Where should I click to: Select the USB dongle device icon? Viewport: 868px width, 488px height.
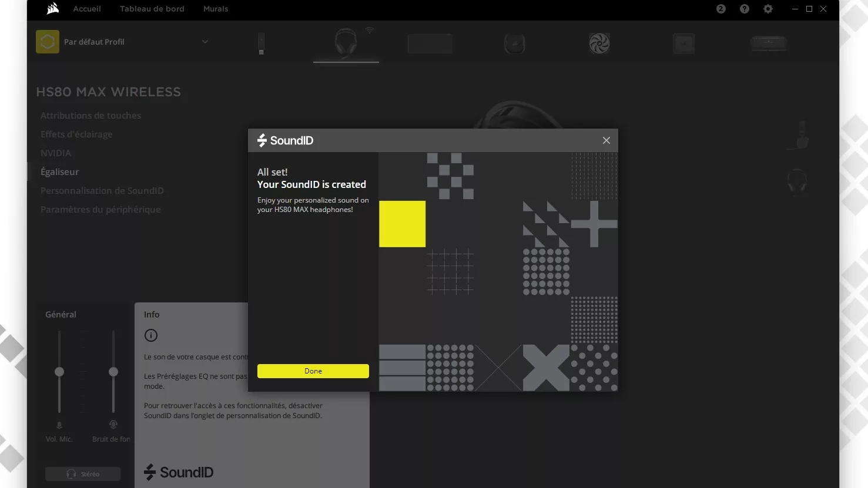point(262,43)
